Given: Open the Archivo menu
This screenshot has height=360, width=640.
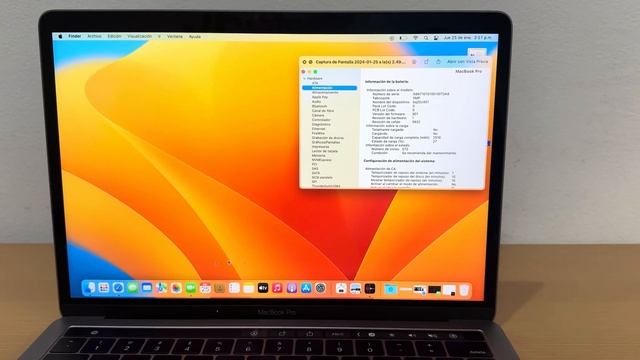Looking at the screenshot, I should (x=94, y=36).
